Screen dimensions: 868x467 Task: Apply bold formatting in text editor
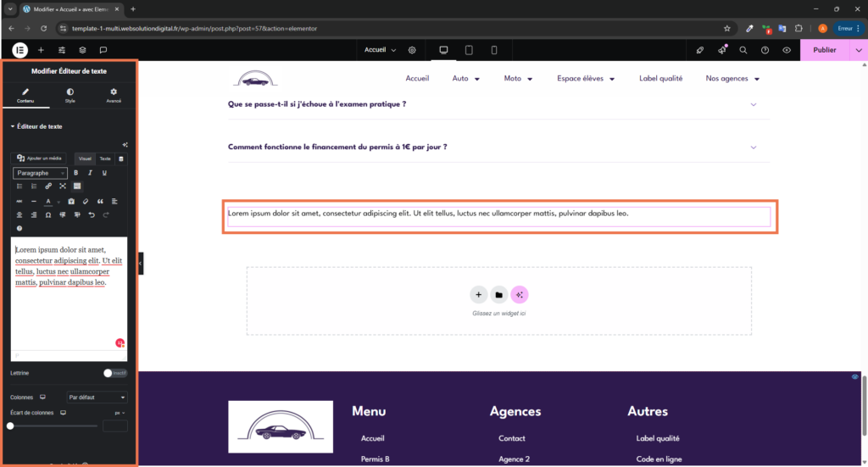(76, 173)
